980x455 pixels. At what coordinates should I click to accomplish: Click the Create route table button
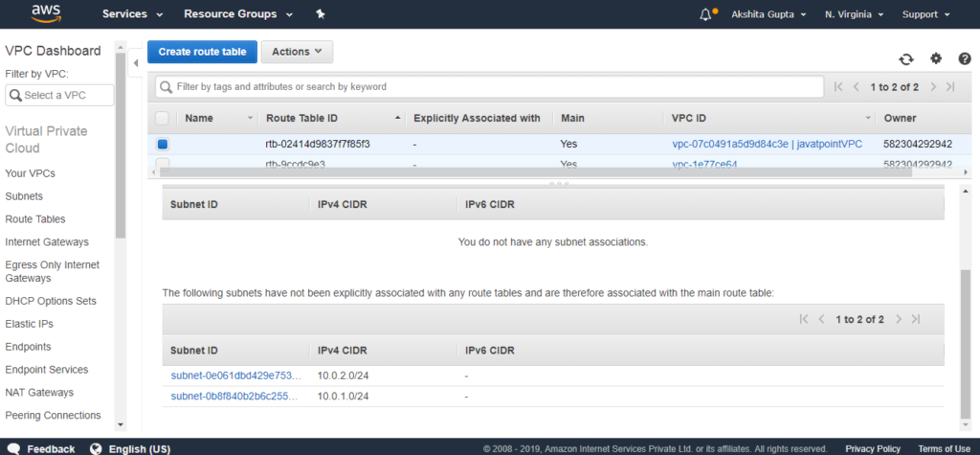pyautogui.click(x=203, y=52)
